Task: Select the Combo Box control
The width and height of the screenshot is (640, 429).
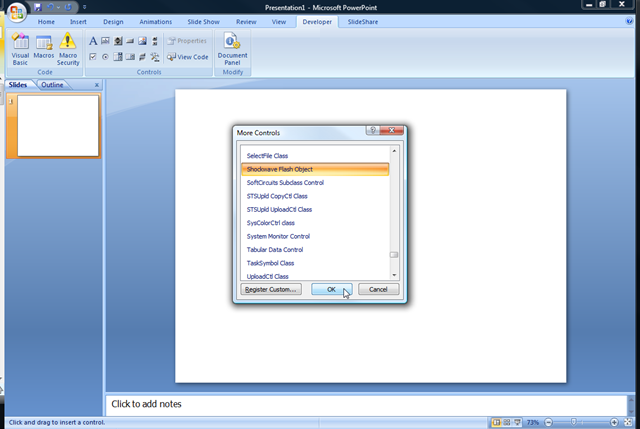Action: pos(118,57)
